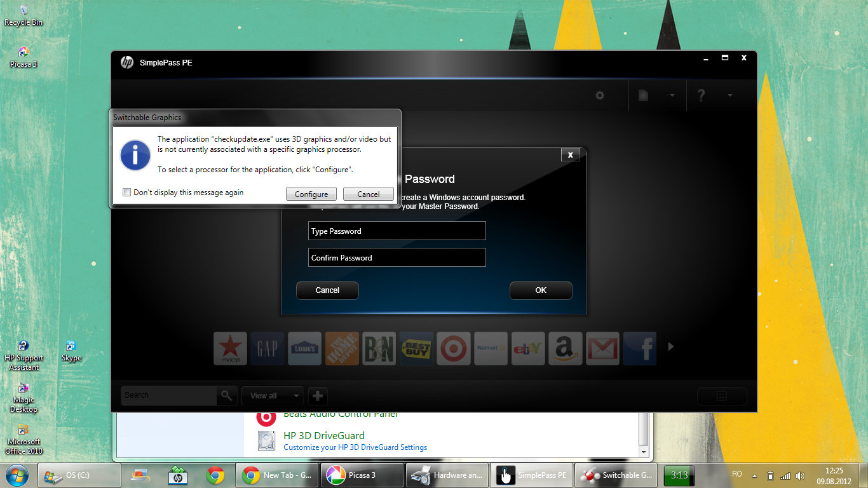The width and height of the screenshot is (868, 488).
Task: Switch to Picasa 3 taskbar item
Action: (x=362, y=475)
